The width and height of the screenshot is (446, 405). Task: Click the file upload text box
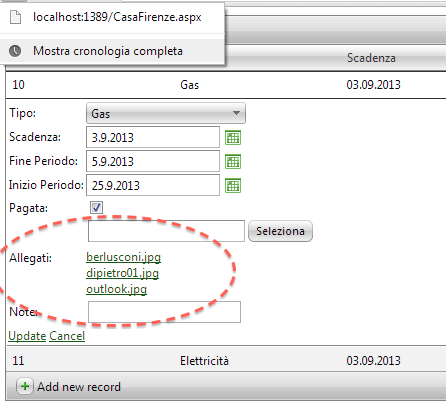point(166,231)
